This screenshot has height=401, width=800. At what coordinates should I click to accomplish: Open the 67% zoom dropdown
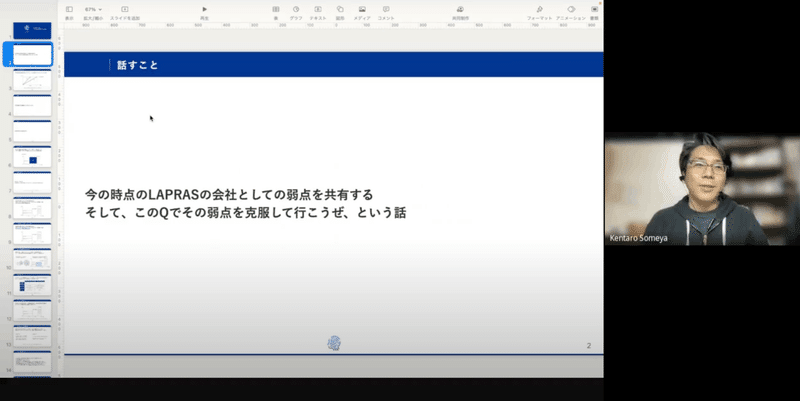coord(93,9)
